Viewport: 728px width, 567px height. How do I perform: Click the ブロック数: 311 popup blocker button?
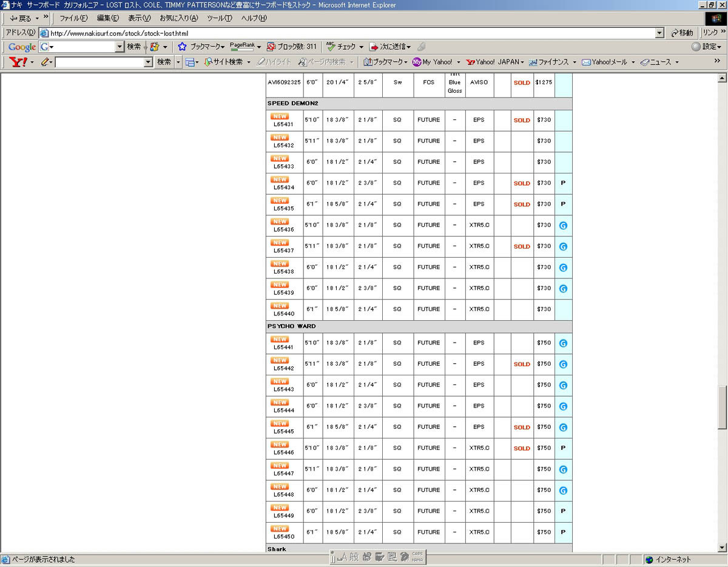[292, 47]
